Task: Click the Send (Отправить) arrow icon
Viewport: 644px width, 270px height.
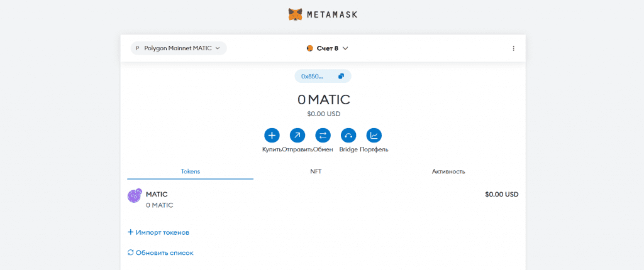Action: 297,135
